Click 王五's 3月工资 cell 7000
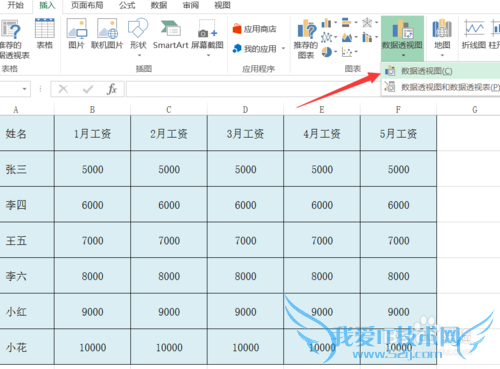Screen dimensions: 500x369 tap(245, 240)
